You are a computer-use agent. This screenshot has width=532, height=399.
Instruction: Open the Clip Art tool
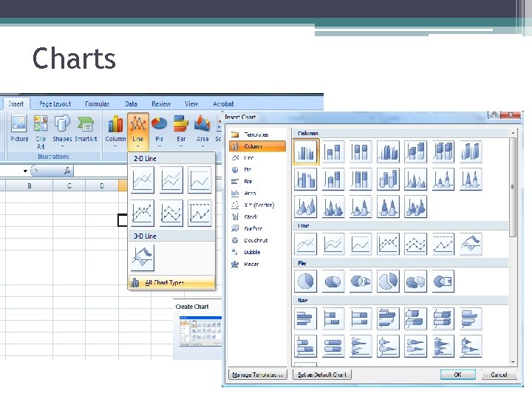pyautogui.click(x=41, y=132)
